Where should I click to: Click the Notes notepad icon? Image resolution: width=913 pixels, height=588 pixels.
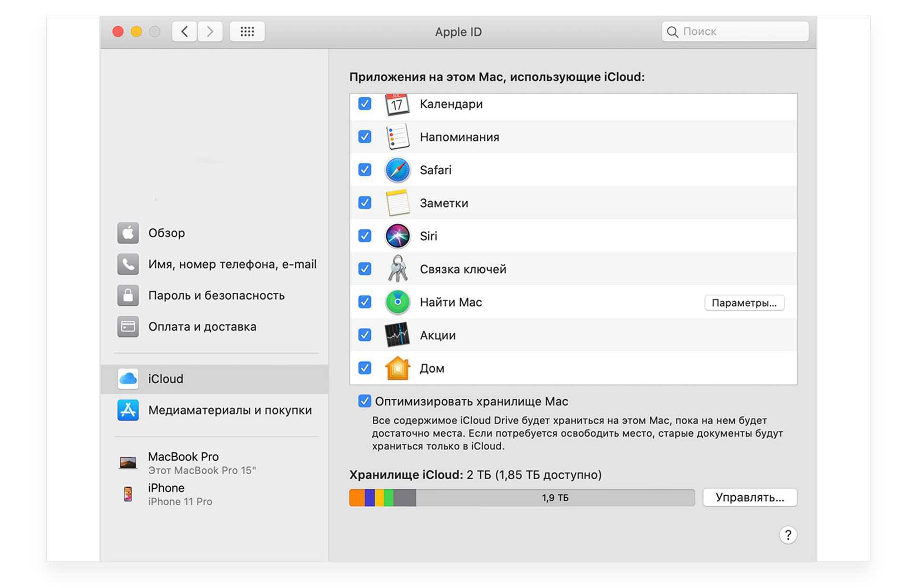pos(397,203)
